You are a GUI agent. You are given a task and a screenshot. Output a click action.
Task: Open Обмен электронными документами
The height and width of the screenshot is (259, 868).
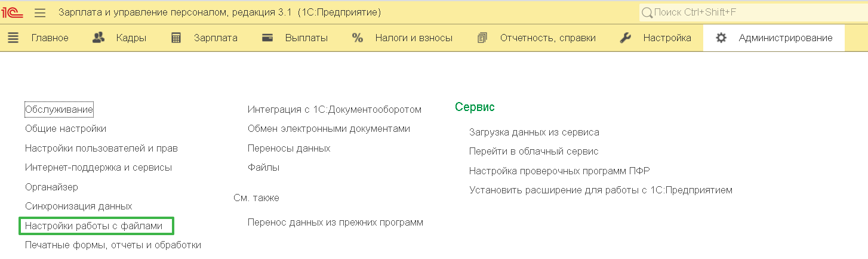[329, 128]
